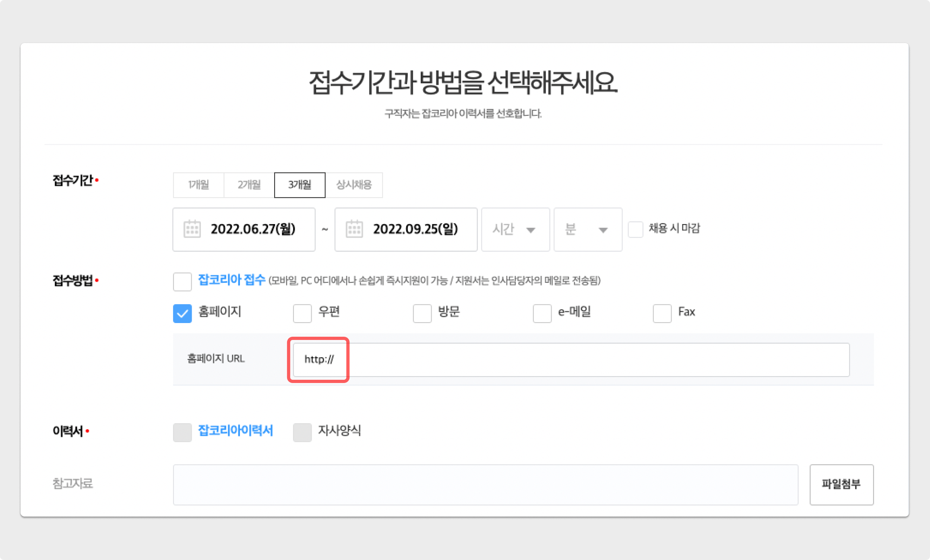Image resolution: width=930 pixels, height=560 pixels.
Task: Check the 잡코리아이력서 resume option
Action: 182,432
